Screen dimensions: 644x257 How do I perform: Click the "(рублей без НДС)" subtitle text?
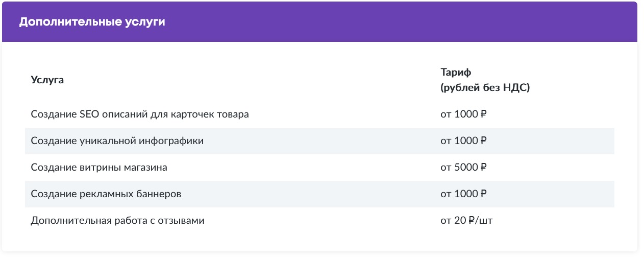pyautogui.click(x=485, y=88)
